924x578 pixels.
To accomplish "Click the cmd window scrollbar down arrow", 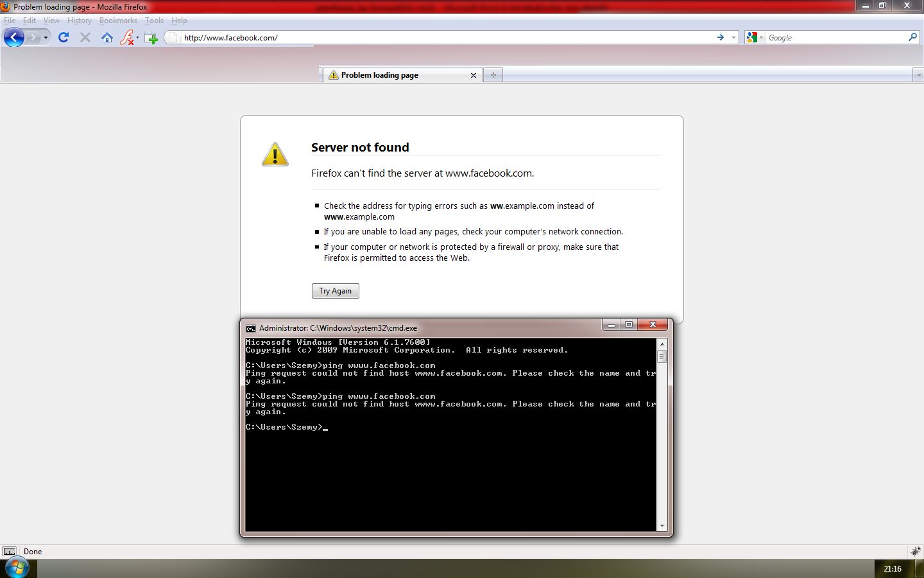I will tap(662, 526).
